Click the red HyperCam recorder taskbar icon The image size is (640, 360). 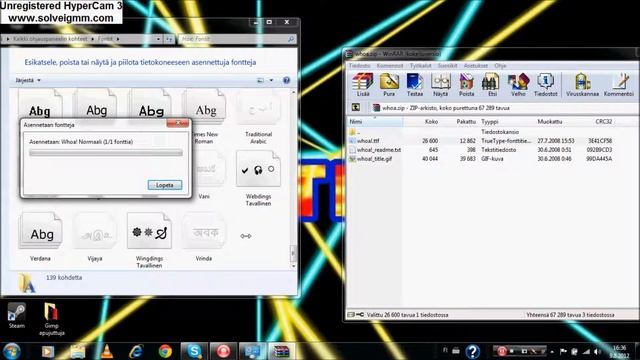[x=223, y=351]
